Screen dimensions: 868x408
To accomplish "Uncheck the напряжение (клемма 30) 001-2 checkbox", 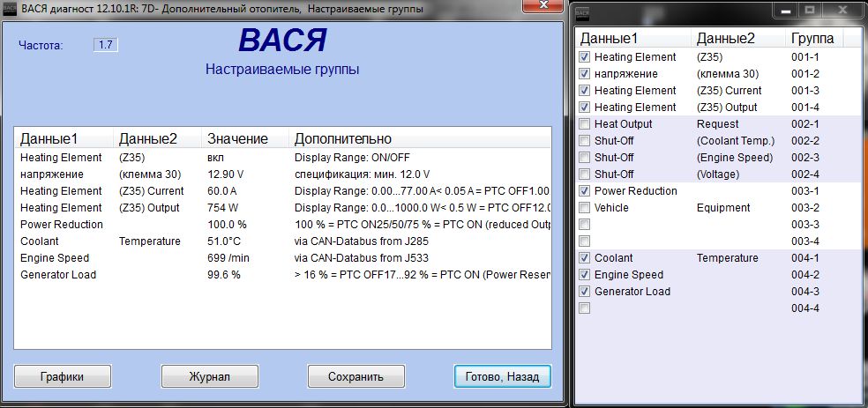I will (584, 73).
